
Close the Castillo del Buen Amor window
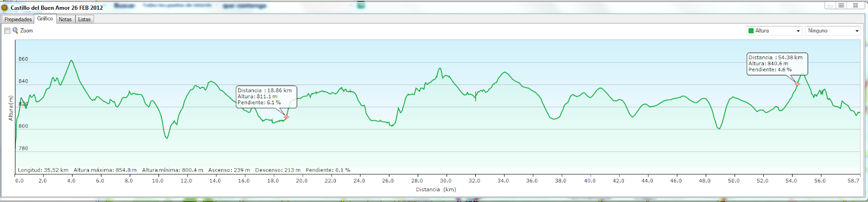[856, 5]
